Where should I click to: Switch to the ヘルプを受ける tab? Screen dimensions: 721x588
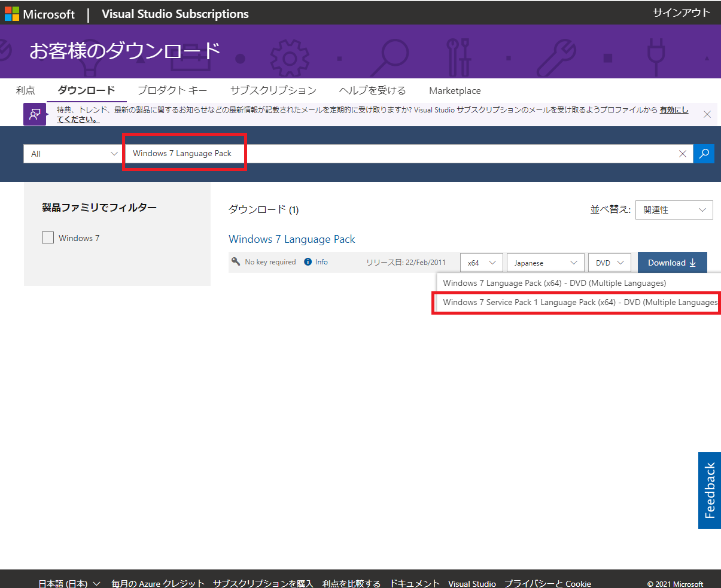pyautogui.click(x=372, y=90)
